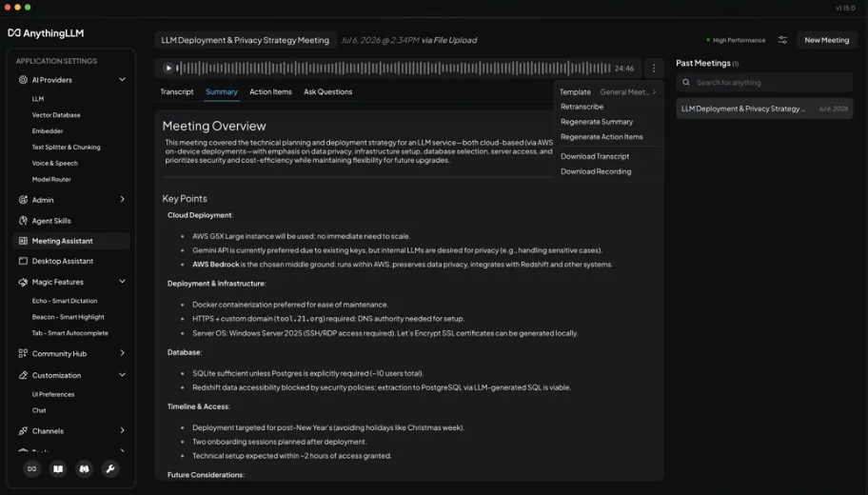The height and width of the screenshot is (495, 868).
Task: Click the High Performance status indicator
Action: [x=736, y=40]
